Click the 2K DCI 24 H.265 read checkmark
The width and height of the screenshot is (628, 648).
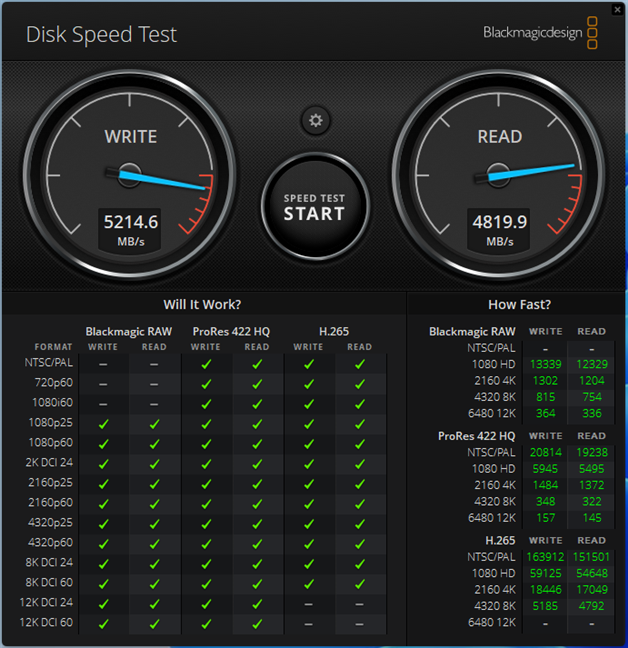[x=359, y=464]
